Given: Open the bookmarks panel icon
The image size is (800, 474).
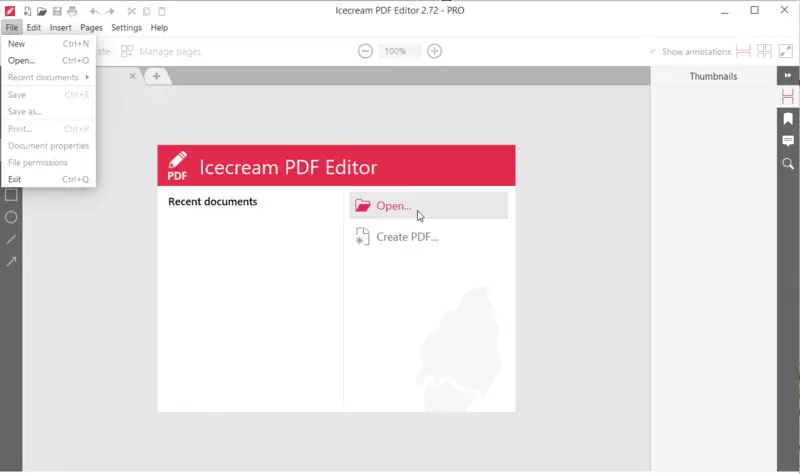Looking at the screenshot, I should (788, 119).
